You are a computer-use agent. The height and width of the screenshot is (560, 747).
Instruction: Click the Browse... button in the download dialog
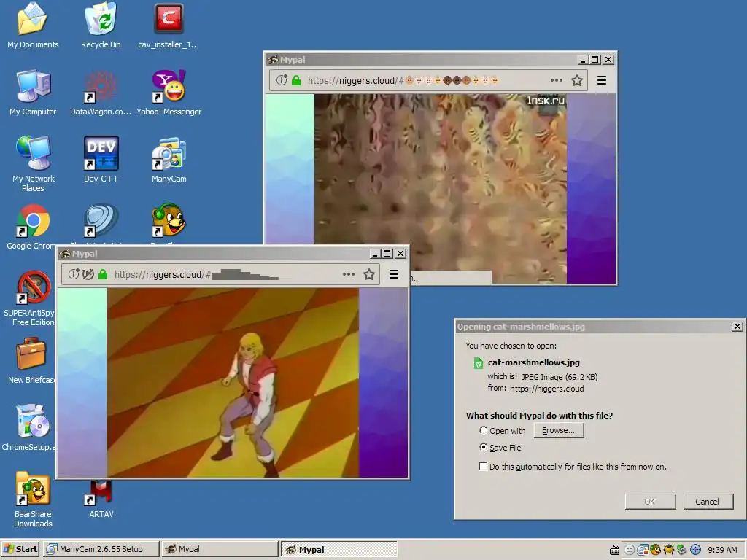pyautogui.click(x=558, y=430)
